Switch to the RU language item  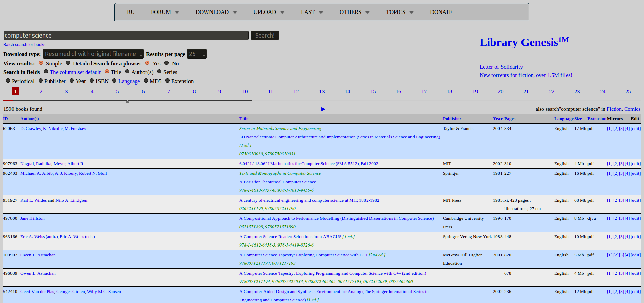131,12
